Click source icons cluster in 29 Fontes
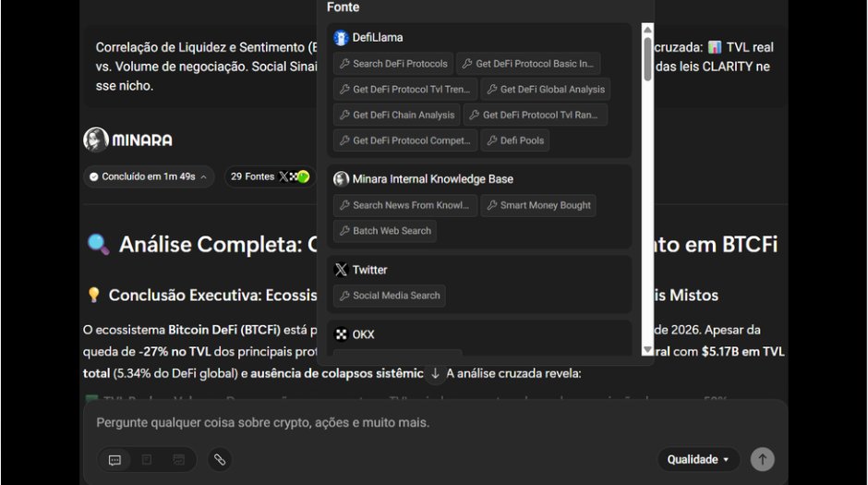The height and width of the screenshot is (485, 868). click(x=295, y=176)
